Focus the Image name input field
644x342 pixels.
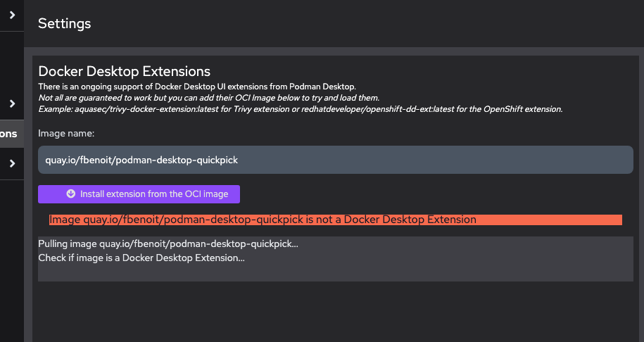click(336, 160)
